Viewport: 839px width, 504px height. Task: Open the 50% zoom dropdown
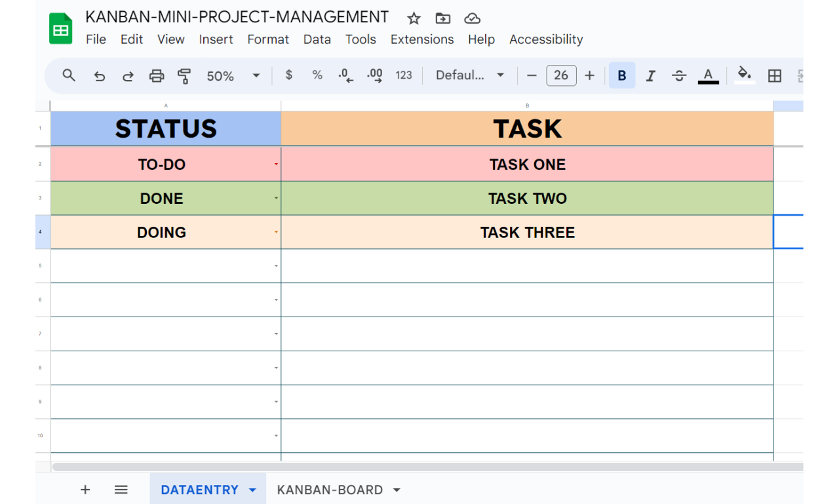233,76
